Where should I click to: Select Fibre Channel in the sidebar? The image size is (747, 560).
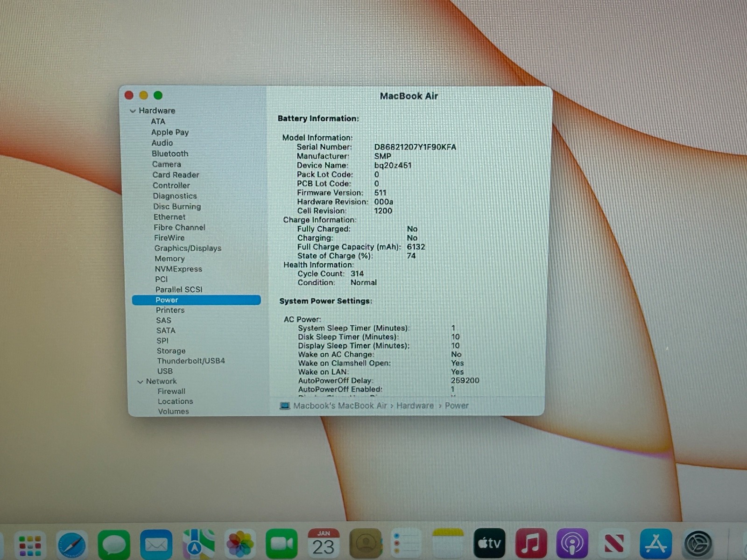point(179,227)
